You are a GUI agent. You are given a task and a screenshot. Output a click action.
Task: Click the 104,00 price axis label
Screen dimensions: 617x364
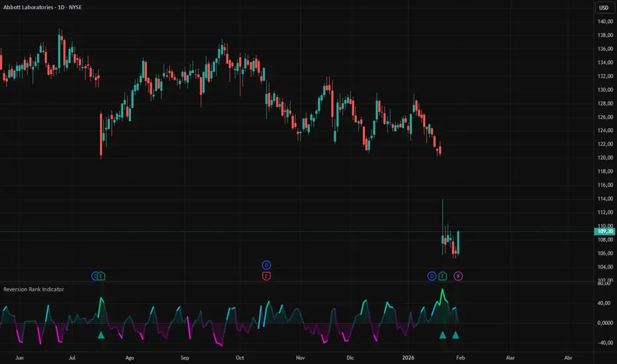tap(605, 267)
